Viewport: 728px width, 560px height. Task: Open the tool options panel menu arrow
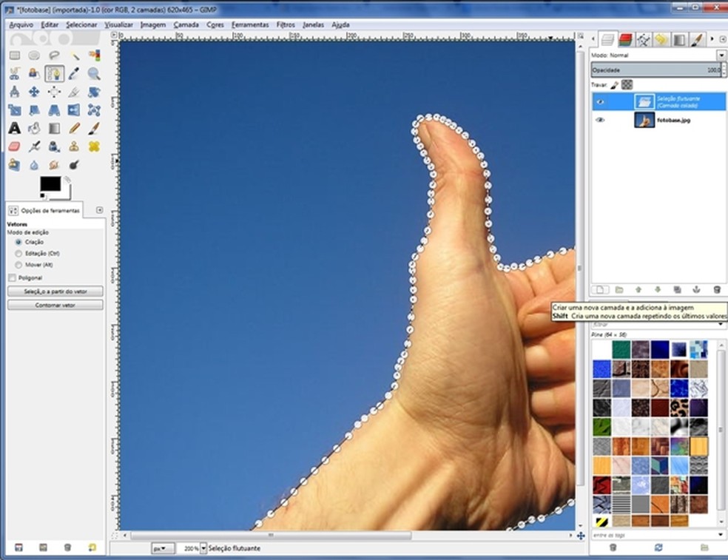click(x=99, y=210)
